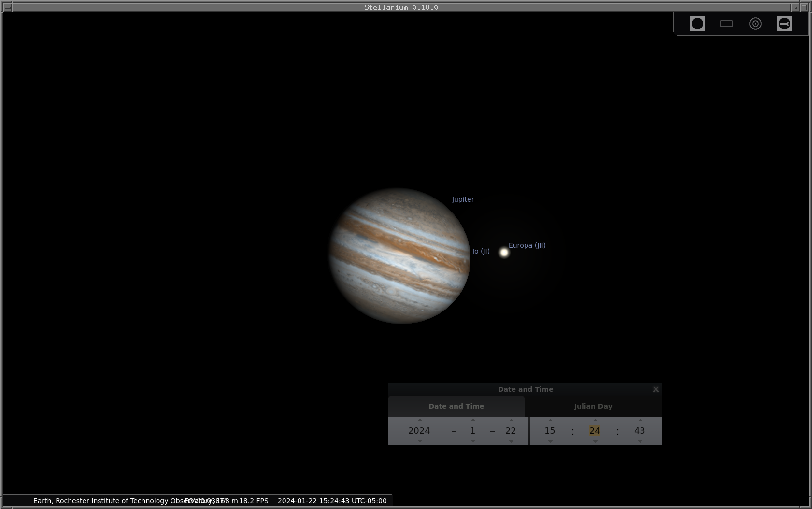Decrease the year with the down arrow
This screenshot has height=509, width=812.
point(419,441)
